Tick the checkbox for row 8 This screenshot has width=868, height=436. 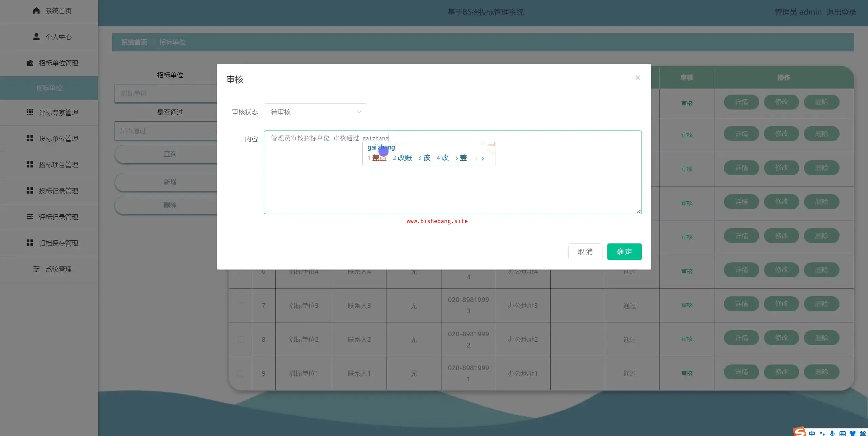240,339
